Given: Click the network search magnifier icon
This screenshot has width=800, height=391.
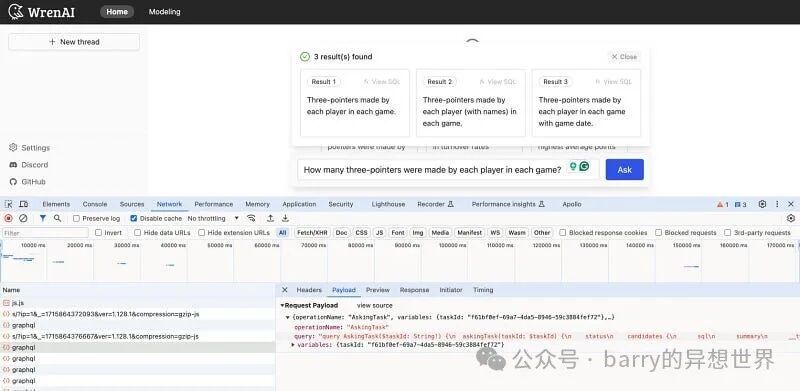Looking at the screenshot, I should pos(58,218).
